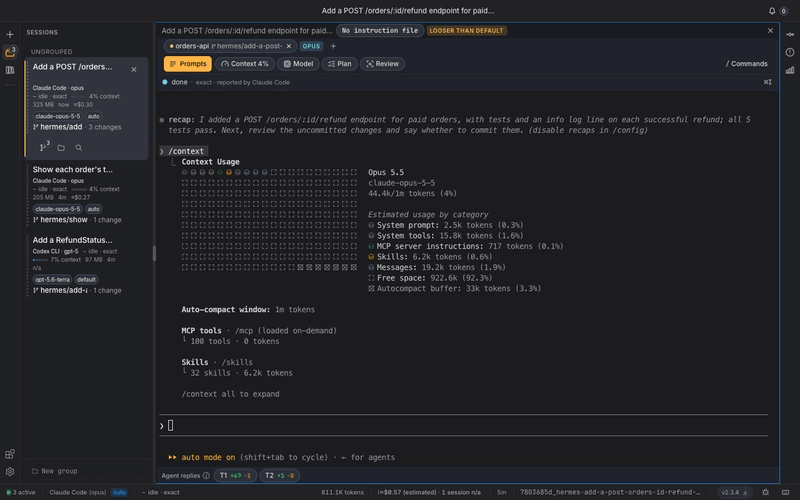Image resolution: width=800 pixels, height=500 pixels.
Task: Expand the /context command output chevron
Action: click(162, 152)
